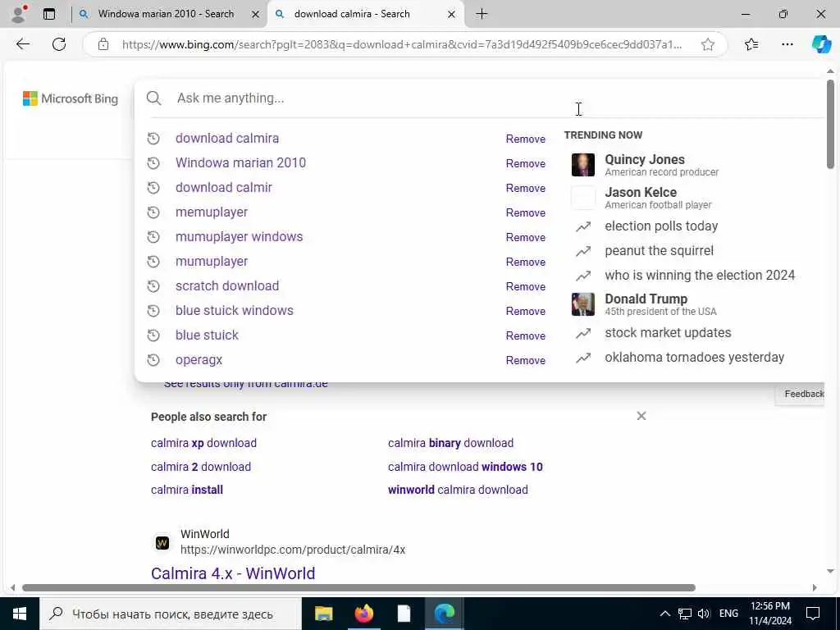
Task: Open the notification center icon
Action: tap(813, 614)
